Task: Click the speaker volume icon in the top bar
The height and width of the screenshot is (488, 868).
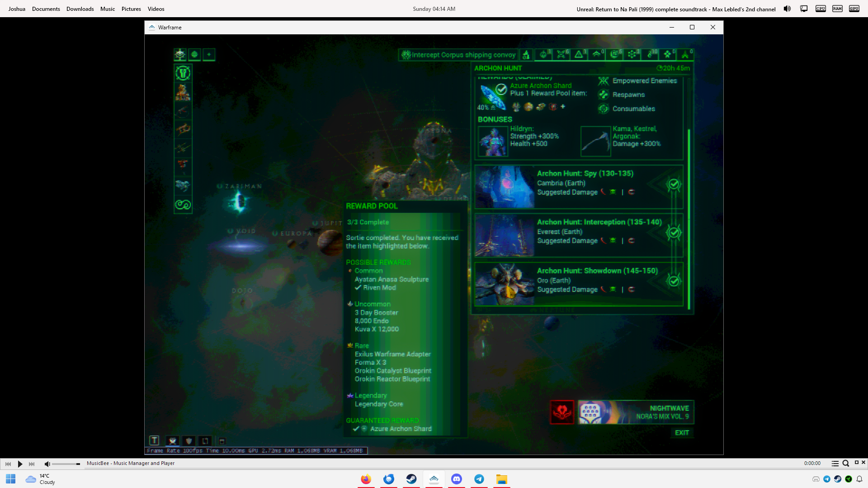Action: pos(787,9)
